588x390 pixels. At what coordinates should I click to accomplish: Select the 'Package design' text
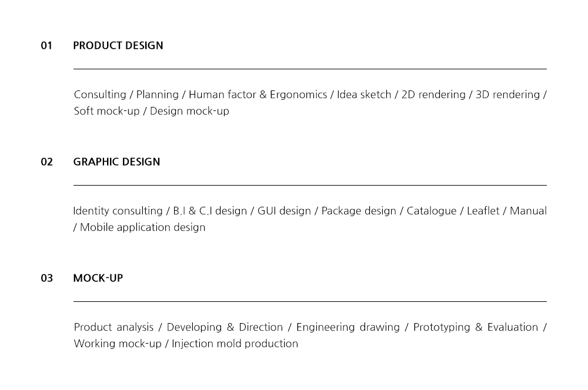tap(359, 211)
